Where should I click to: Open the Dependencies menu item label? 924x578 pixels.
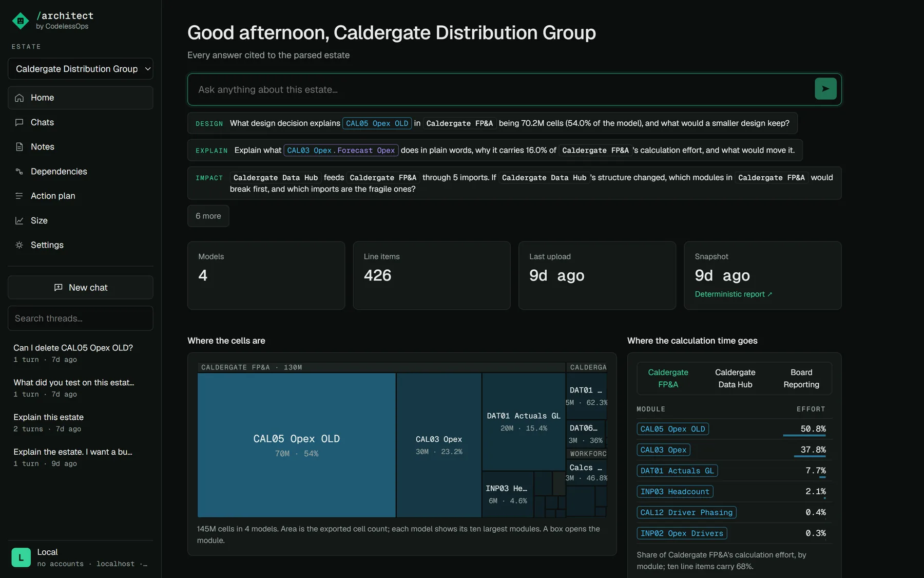pos(59,171)
